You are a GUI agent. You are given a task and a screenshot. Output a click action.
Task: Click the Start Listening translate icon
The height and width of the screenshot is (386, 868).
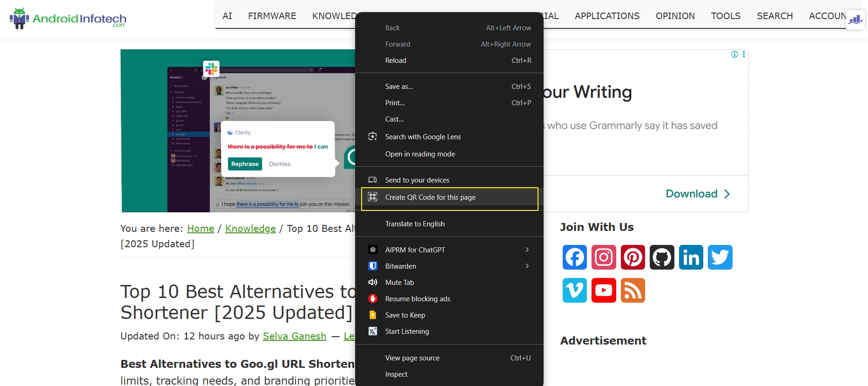click(x=372, y=331)
